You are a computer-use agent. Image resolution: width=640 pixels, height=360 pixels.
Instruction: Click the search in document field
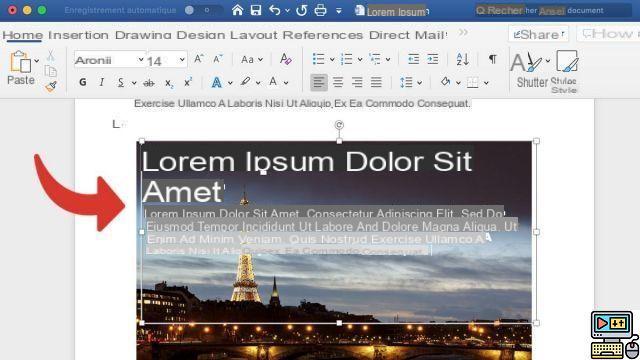pos(553,10)
